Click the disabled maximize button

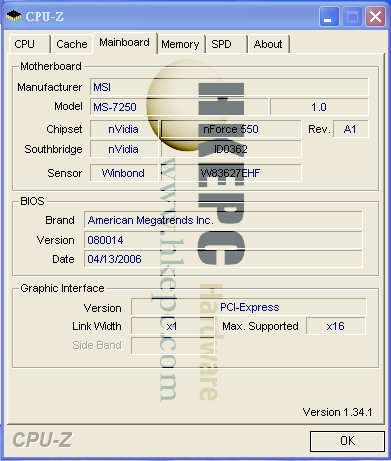click(352, 16)
